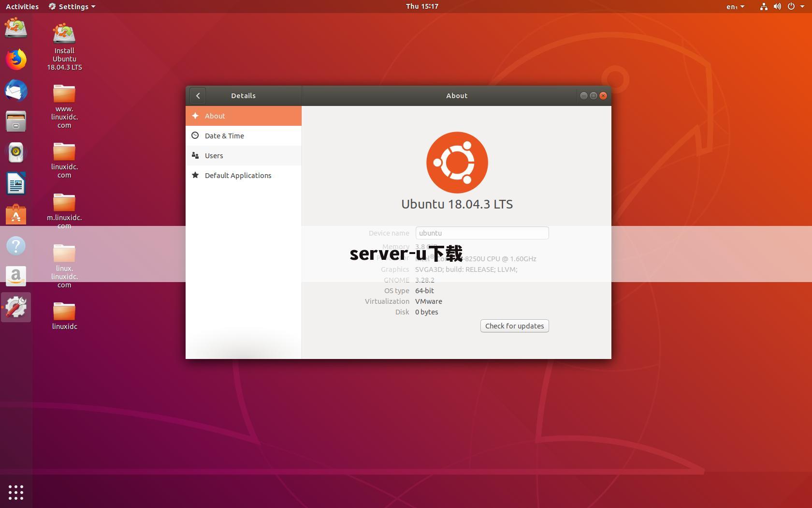Select the Install Ubuntu 18.04.3 LTS desktop icon
Viewport: 812px width, 508px height.
[64, 47]
